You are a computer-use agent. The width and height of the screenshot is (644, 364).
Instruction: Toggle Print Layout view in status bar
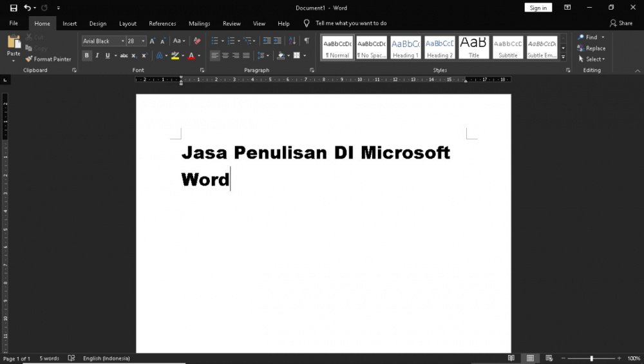(530, 358)
